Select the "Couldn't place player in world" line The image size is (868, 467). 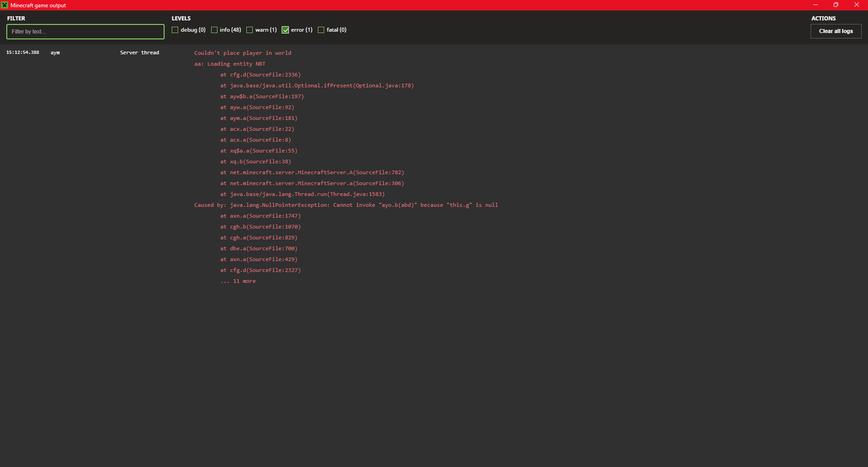click(243, 53)
